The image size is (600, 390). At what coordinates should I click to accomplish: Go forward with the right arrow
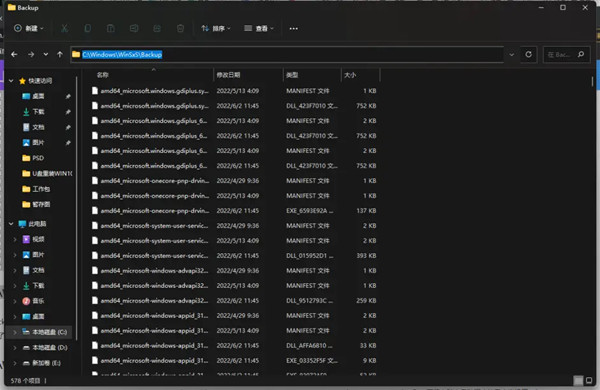(31, 54)
